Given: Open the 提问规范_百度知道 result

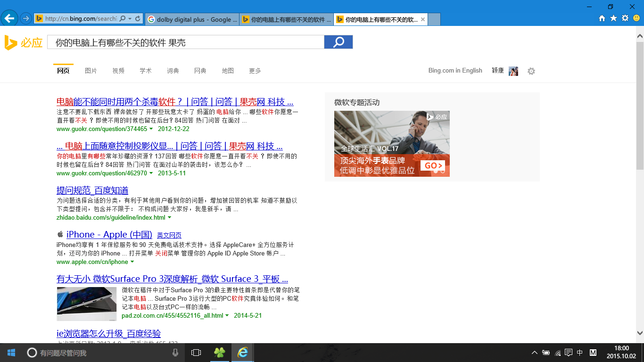Looking at the screenshot, I should (x=92, y=190).
